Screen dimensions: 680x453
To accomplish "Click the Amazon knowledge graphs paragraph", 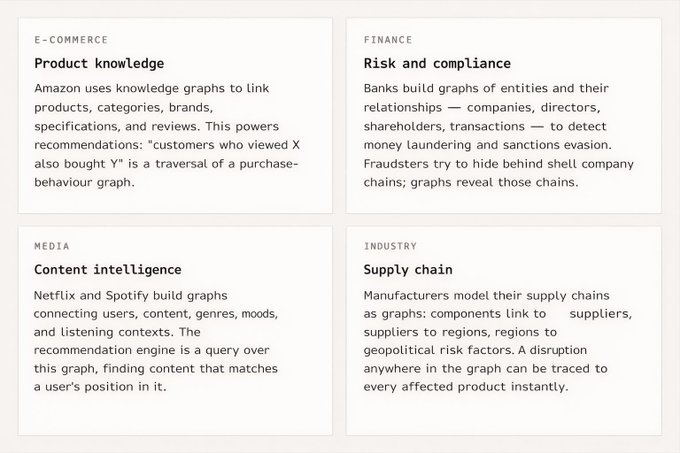I will pos(167,135).
